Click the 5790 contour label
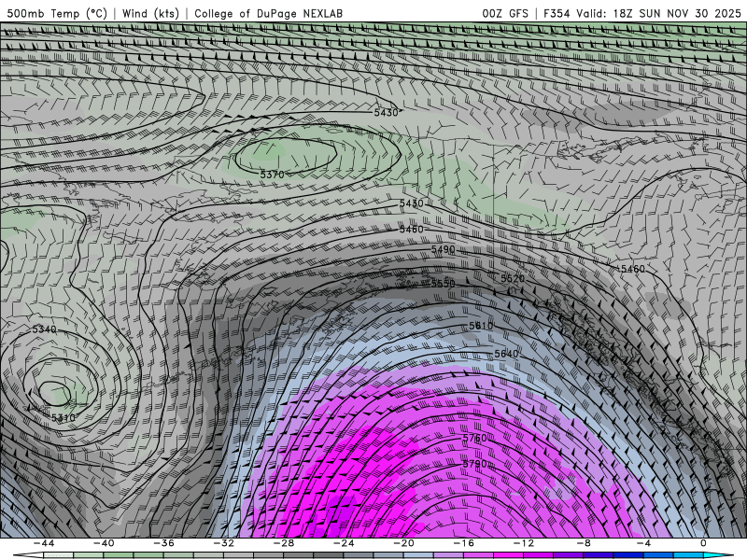Image resolution: width=747 pixels, height=560 pixels. coord(475,463)
